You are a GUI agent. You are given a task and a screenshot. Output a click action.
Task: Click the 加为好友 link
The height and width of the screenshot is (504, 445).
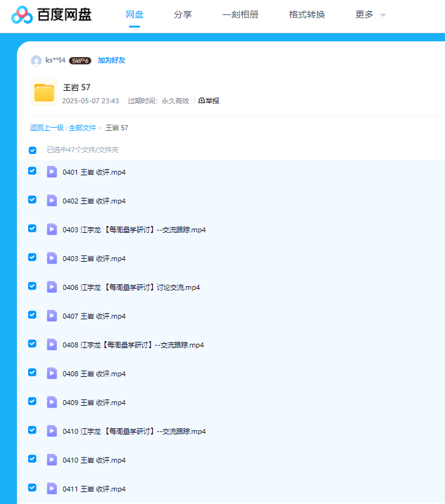111,61
